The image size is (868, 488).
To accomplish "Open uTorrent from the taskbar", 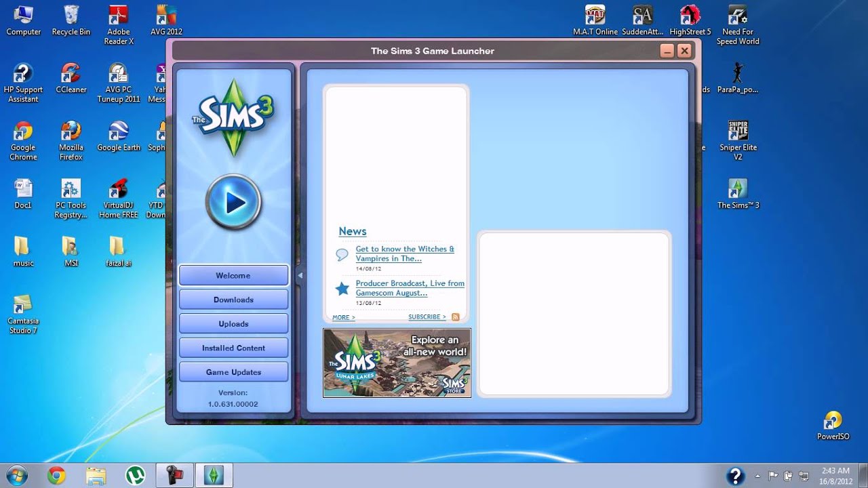I will tap(136, 476).
